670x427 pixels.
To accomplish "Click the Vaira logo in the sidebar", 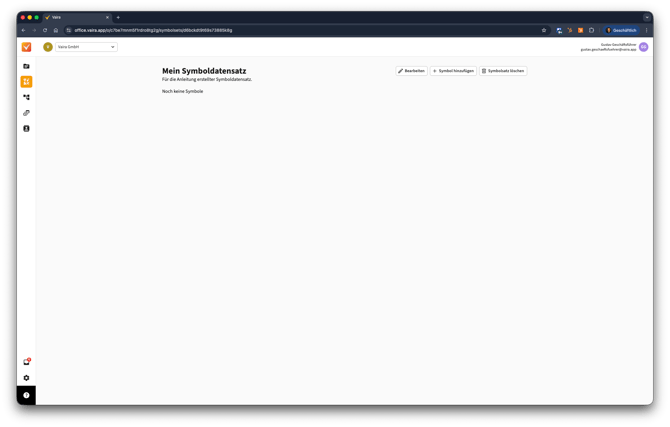I will tap(26, 47).
